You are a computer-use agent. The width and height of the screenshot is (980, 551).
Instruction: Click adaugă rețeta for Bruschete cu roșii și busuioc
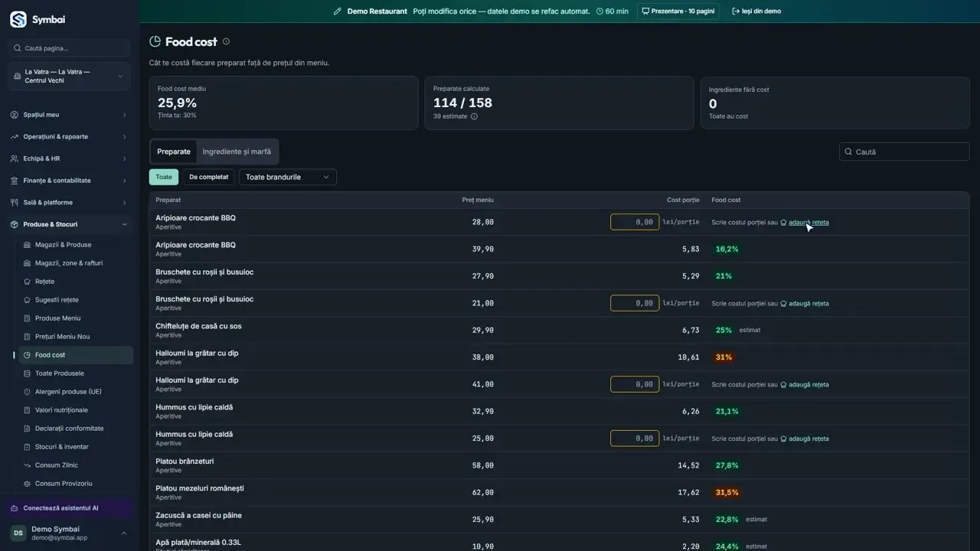(805, 304)
